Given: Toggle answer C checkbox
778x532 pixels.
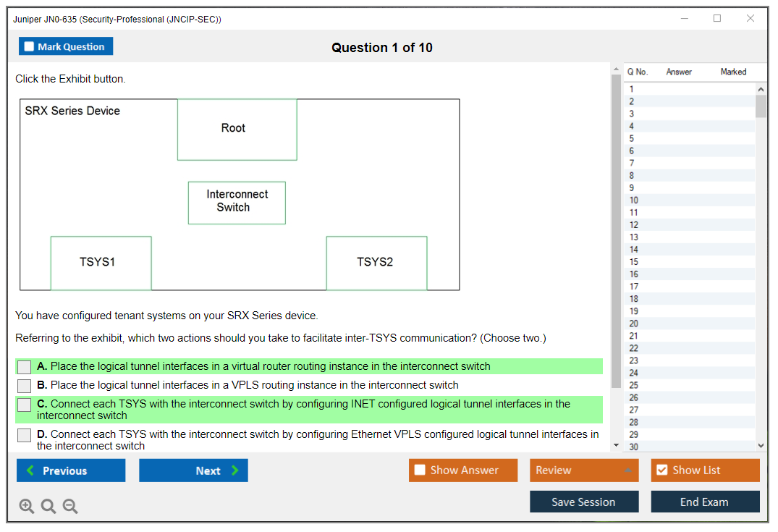Looking at the screenshot, I should pos(25,405).
